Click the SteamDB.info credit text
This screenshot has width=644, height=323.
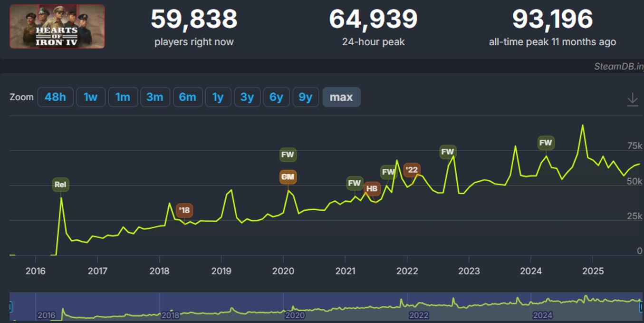point(619,67)
